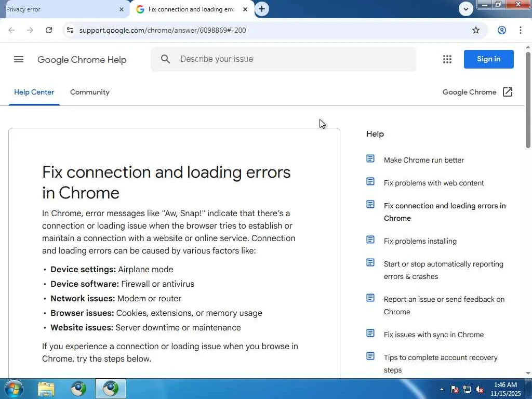Select the Fix connection and loading errors browser tab

[192, 9]
